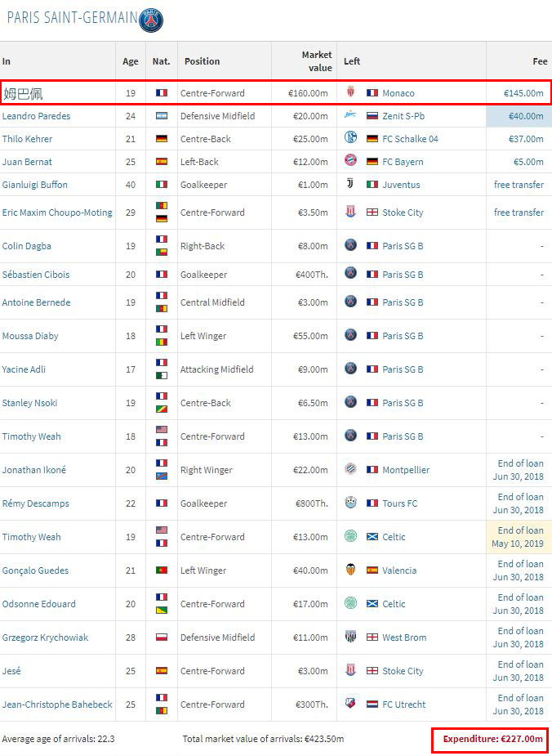Open Eric Maxim Choupo-Moting profile
Image resolution: width=552 pixels, height=756 pixels.
coord(57,212)
